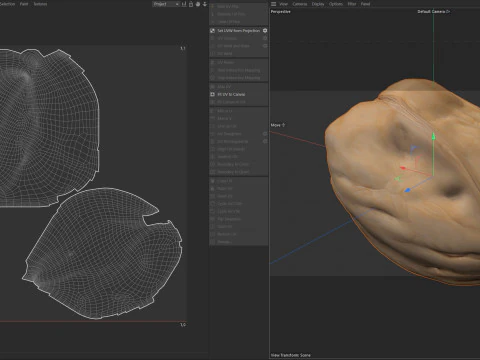This screenshot has width=480, height=360.
Task: Open the viewport Cameras menu
Action: pyautogui.click(x=300, y=4)
